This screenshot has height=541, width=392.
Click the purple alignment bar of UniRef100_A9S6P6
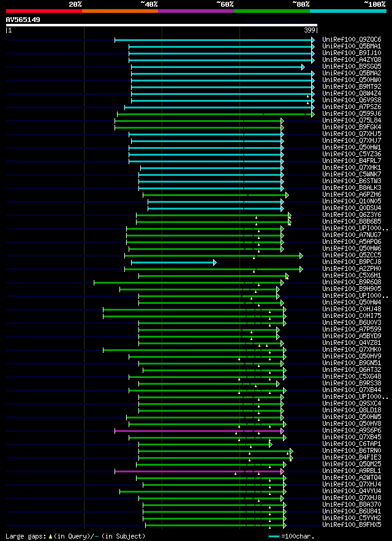(x=198, y=431)
